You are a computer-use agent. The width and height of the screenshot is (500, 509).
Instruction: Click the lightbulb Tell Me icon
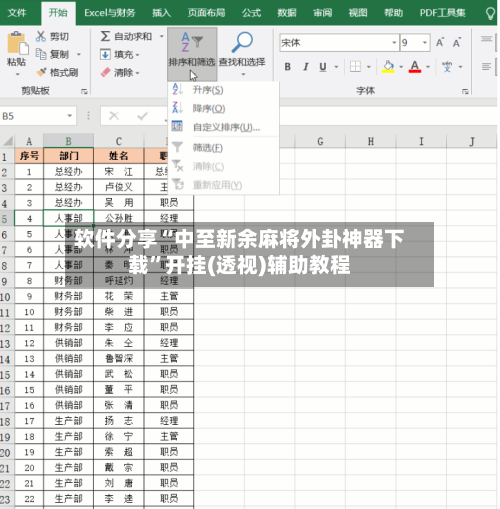click(x=490, y=13)
